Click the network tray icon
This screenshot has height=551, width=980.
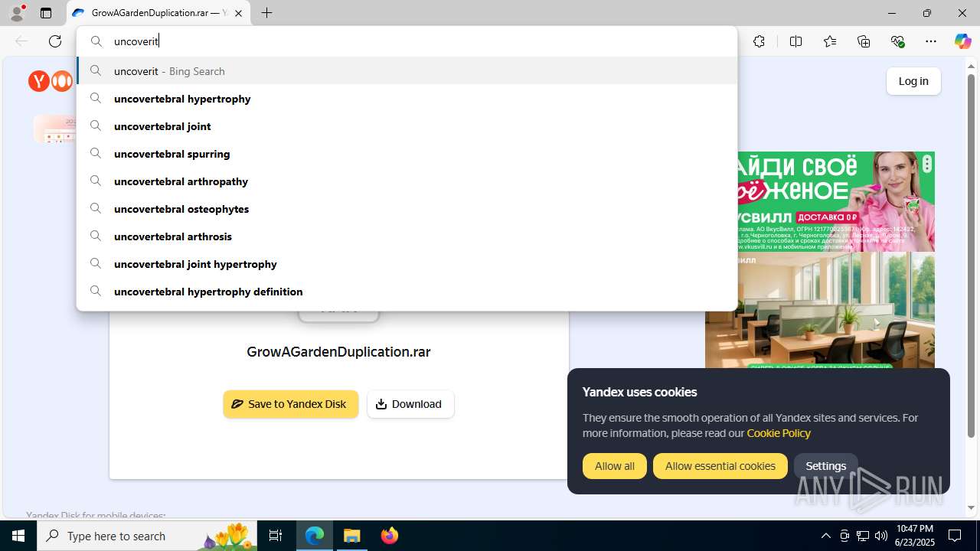863,536
